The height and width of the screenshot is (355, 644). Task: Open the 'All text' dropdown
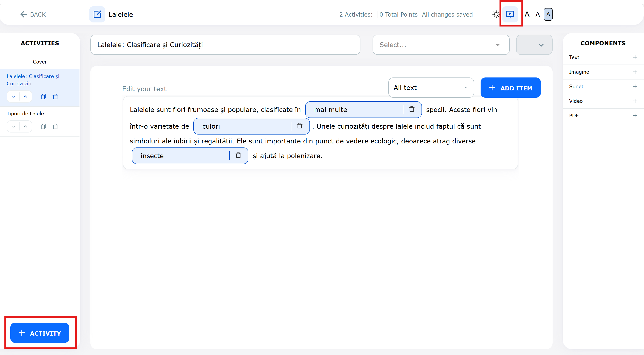(431, 88)
